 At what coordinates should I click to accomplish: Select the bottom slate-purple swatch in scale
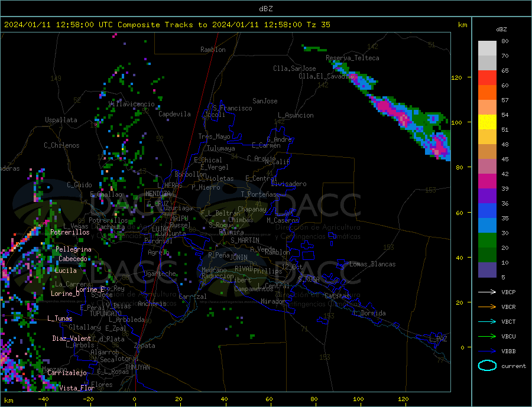click(487, 270)
